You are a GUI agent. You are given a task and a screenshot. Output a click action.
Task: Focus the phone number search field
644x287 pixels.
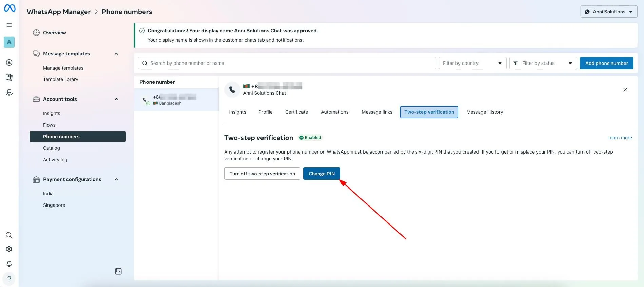tap(287, 63)
